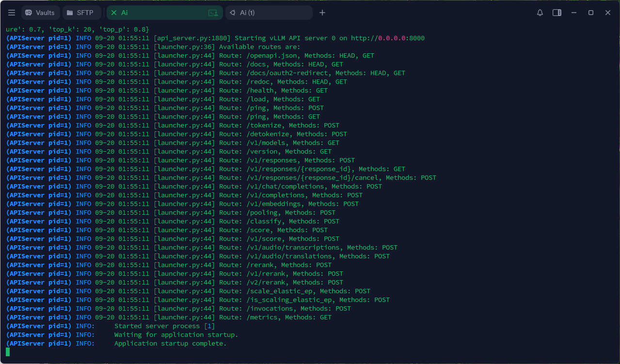Open the notifications bell
This screenshot has height=364, width=620.
[540, 13]
